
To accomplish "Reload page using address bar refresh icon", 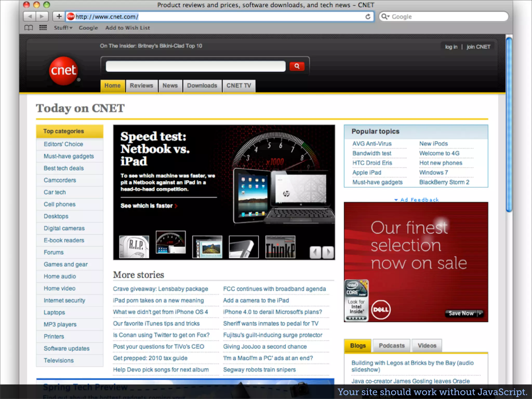I will [368, 17].
